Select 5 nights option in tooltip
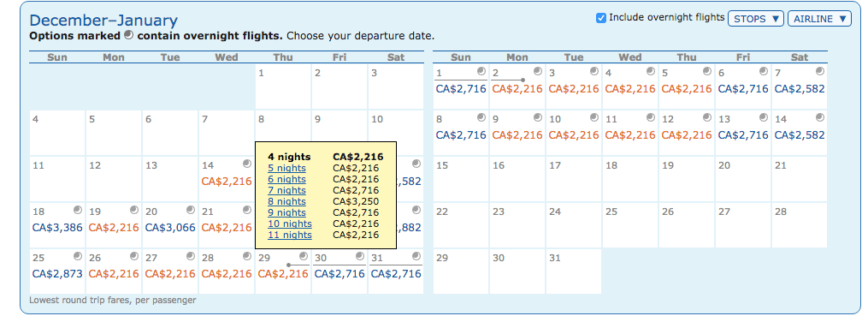868x322 pixels. 286,169
